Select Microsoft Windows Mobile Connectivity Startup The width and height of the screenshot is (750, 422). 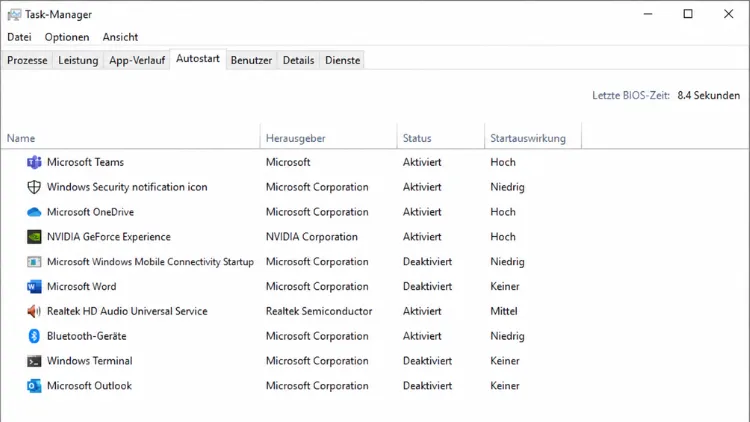point(150,262)
